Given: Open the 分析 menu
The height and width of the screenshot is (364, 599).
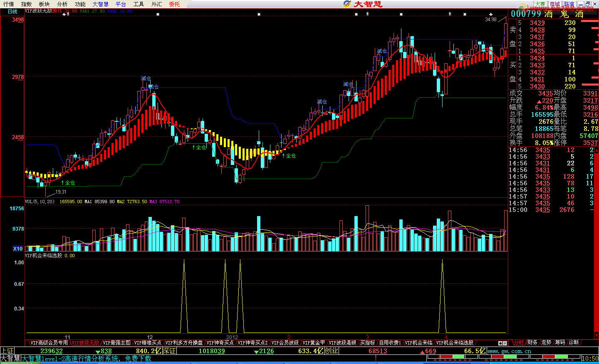Looking at the screenshot, I should [x=62, y=4].
